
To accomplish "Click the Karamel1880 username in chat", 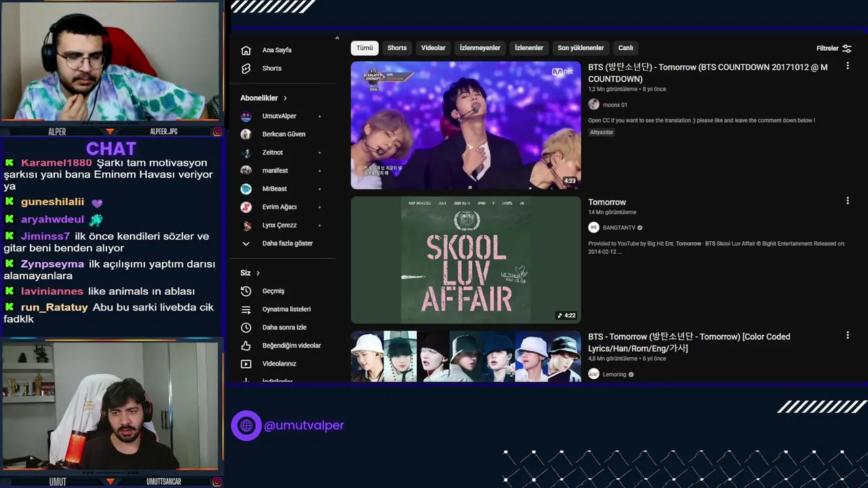I will tap(56, 163).
